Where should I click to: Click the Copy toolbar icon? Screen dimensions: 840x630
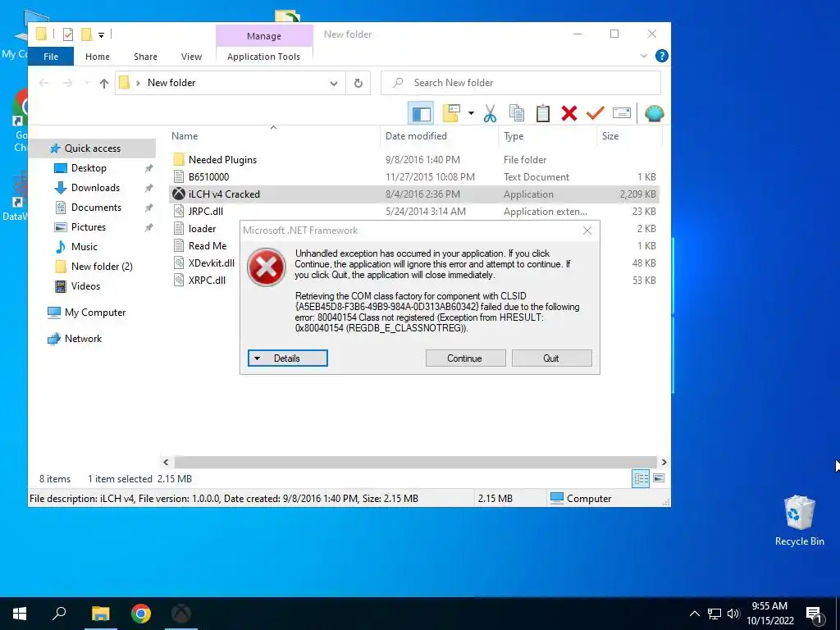(x=517, y=113)
